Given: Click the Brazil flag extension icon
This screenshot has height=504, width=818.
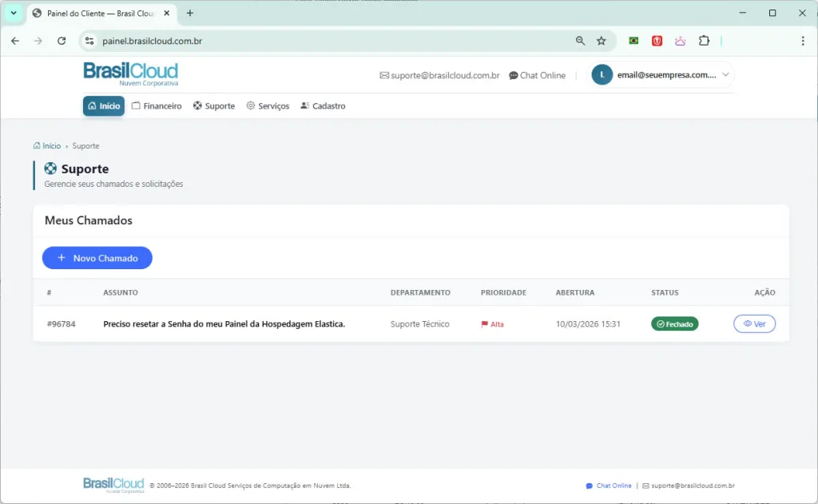Looking at the screenshot, I should (x=633, y=40).
